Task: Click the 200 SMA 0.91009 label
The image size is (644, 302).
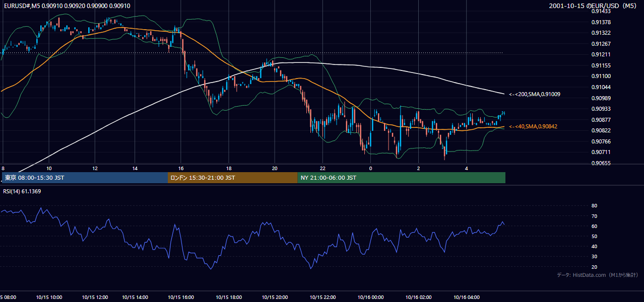Action: (535, 94)
